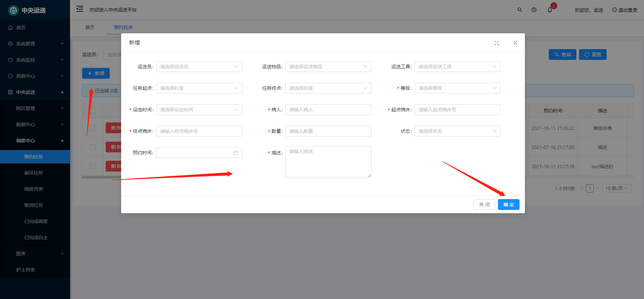Click the 中央运送 sidebar menu icon
Viewport: 644px width, 299px height.
click(10, 92)
